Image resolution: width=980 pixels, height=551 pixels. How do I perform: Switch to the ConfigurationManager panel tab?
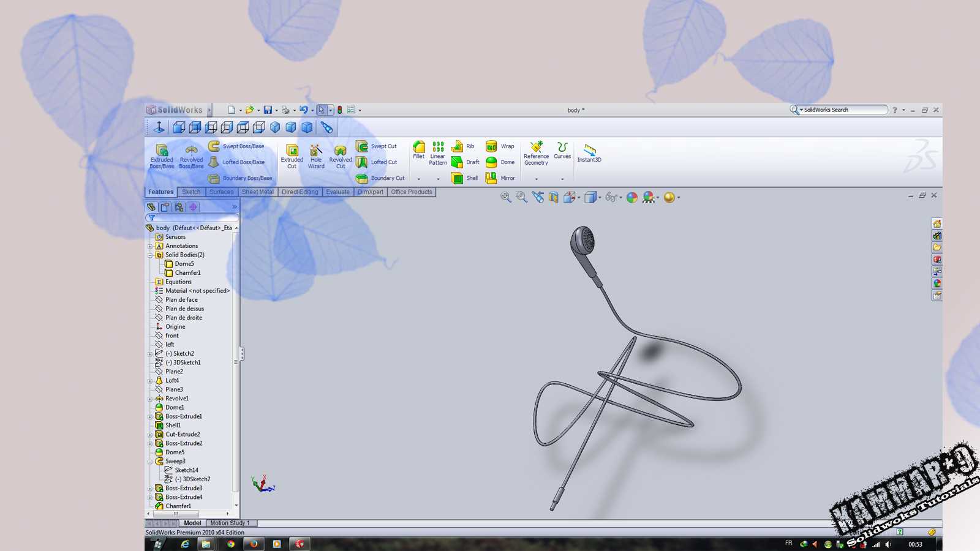click(x=179, y=207)
